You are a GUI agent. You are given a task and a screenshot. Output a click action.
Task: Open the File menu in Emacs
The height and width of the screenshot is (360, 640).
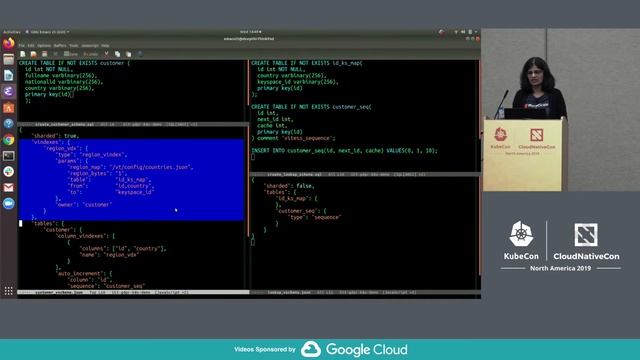[x=22, y=46]
